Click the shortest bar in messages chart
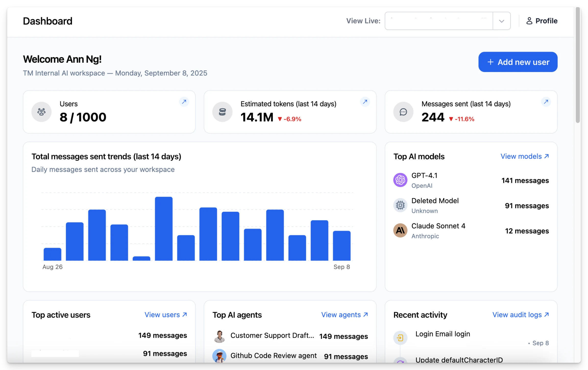The image size is (588, 370). tap(141, 259)
